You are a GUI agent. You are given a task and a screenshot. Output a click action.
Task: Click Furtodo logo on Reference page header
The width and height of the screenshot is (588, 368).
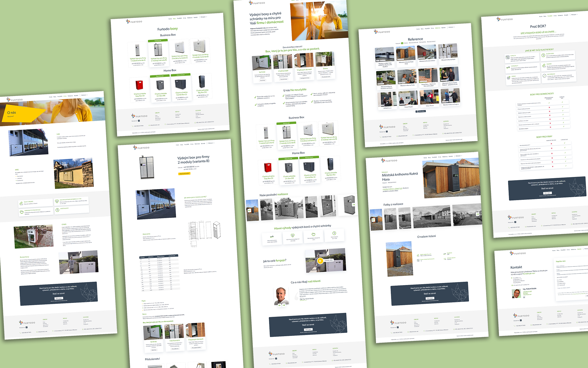[x=382, y=32]
